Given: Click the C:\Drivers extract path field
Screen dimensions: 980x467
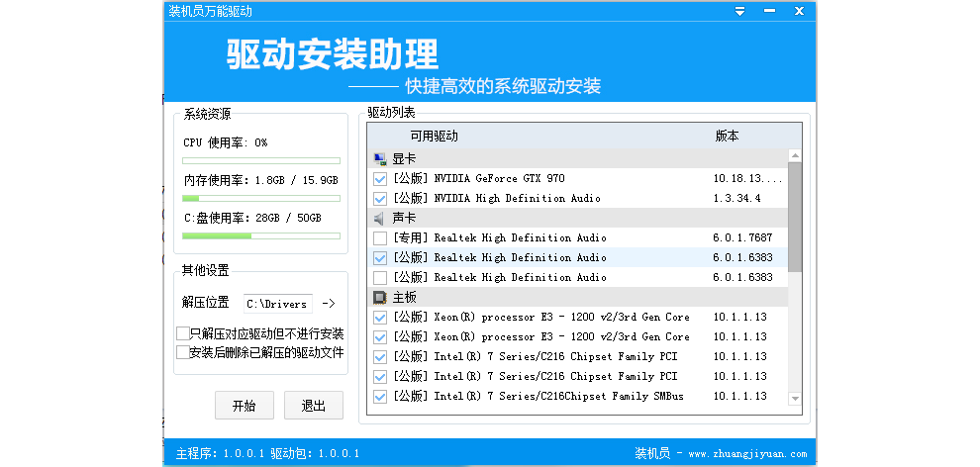Looking at the screenshot, I should 277,303.
